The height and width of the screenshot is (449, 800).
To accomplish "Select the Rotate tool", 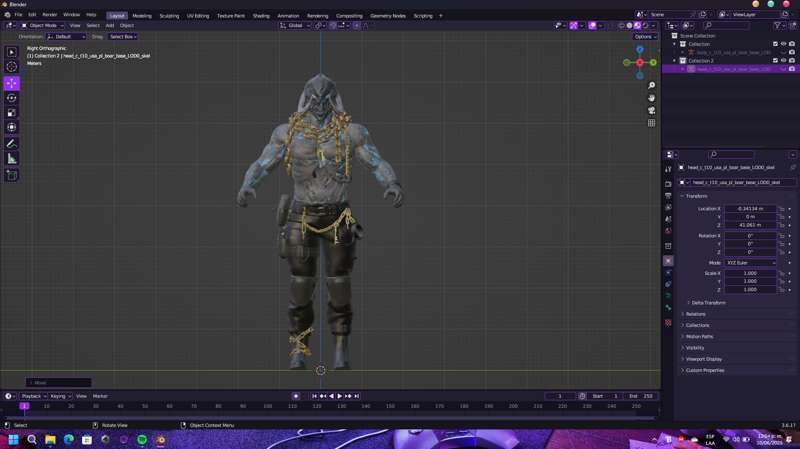I will [x=12, y=98].
